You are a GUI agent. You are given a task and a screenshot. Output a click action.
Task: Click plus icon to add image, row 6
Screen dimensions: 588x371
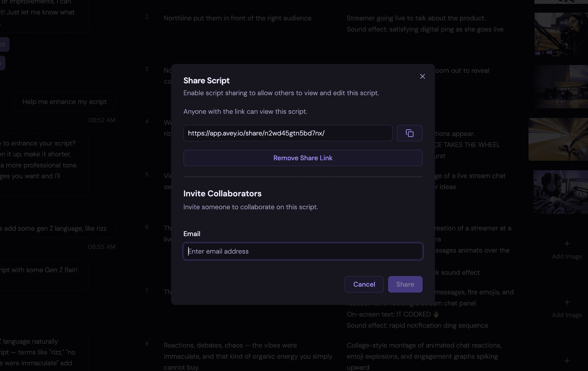(x=567, y=244)
